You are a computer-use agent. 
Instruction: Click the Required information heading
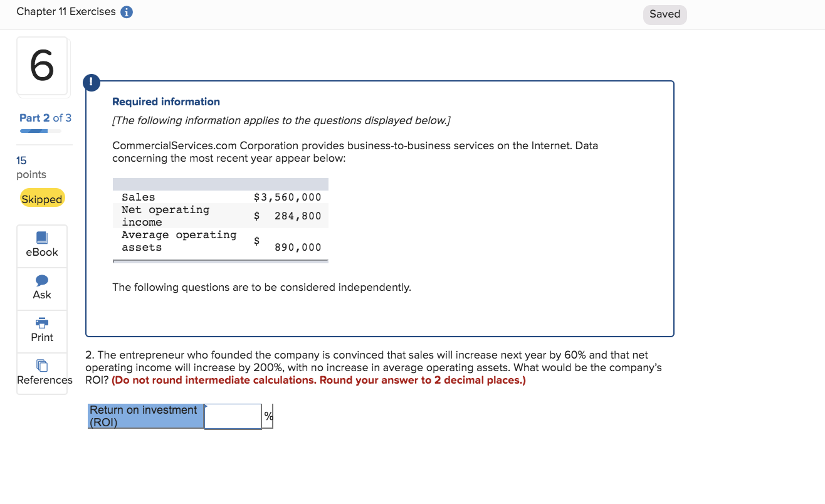[x=166, y=102]
